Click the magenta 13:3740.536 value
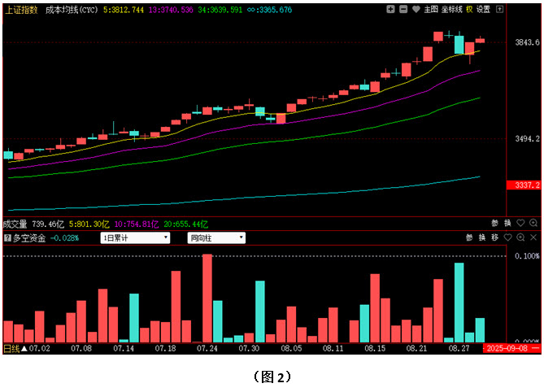This screenshot has height=392, width=544. 171,10
